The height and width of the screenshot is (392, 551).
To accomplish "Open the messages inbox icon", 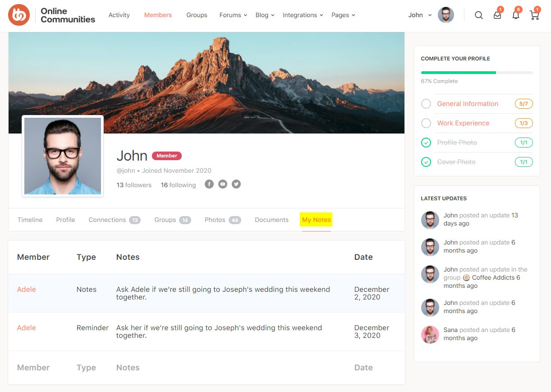I will (497, 15).
